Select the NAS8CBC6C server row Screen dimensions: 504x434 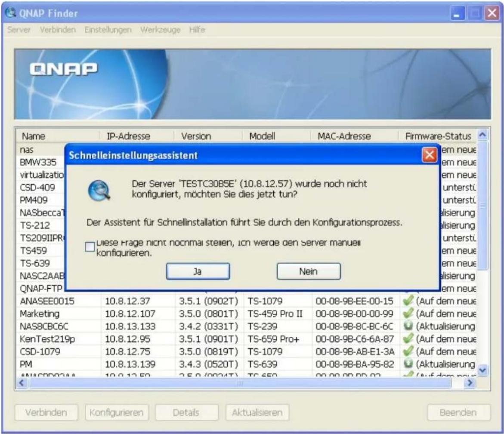[246, 326]
